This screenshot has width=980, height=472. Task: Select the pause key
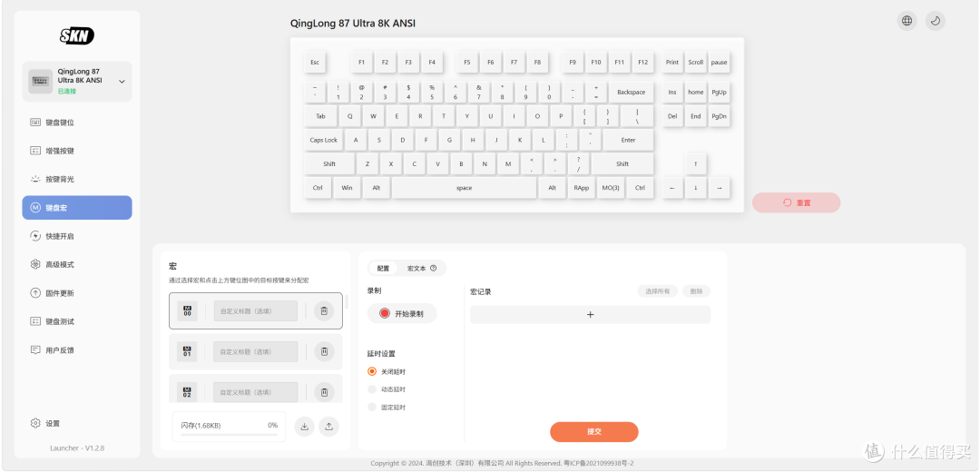pyautogui.click(x=720, y=63)
